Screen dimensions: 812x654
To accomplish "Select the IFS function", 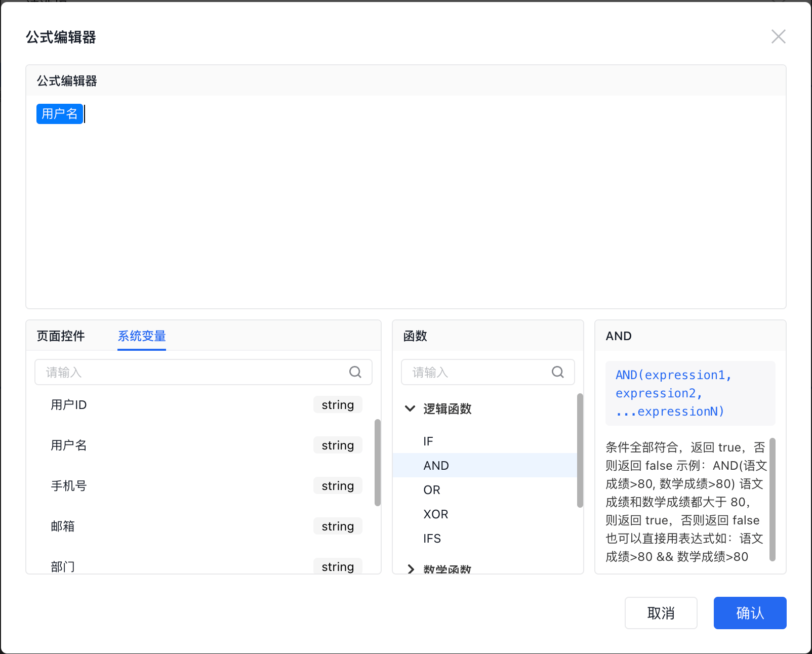I will click(485, 538).
